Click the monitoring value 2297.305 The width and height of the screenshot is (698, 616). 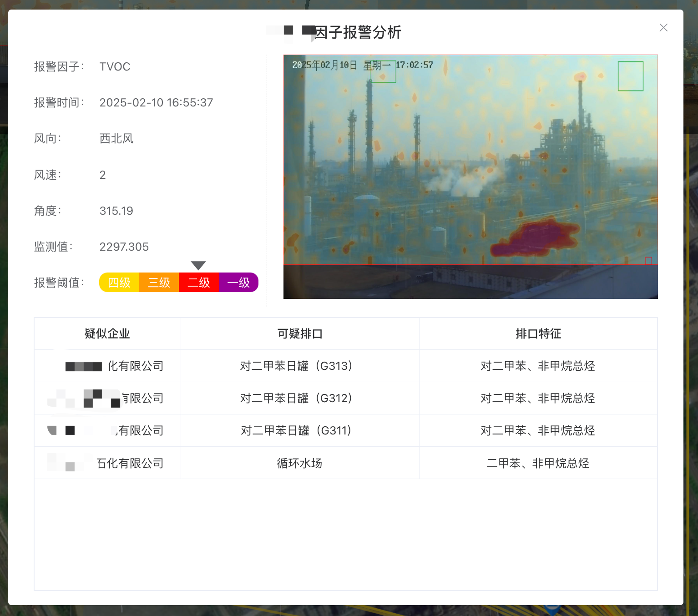coord(124,247)
